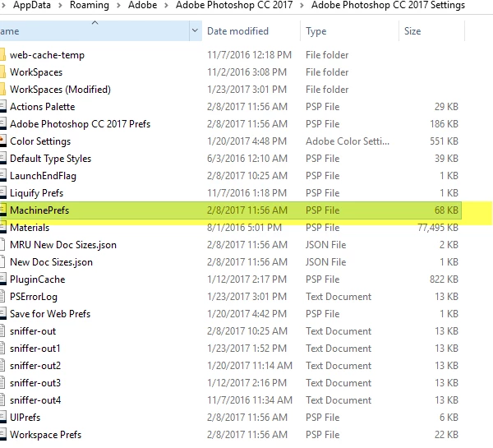Click the UIPrefs file icon
This screenshot has height=448, width=493.
(2, 417)
